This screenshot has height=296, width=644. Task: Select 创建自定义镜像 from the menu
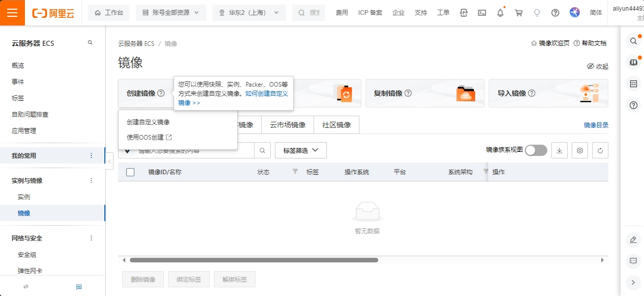click(x=148, y=122)
